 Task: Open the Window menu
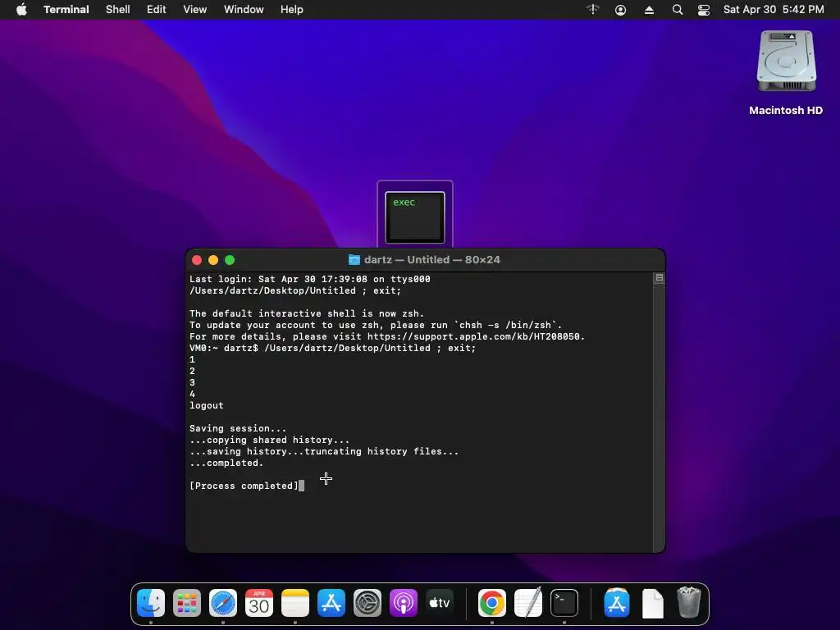(244, 10)
